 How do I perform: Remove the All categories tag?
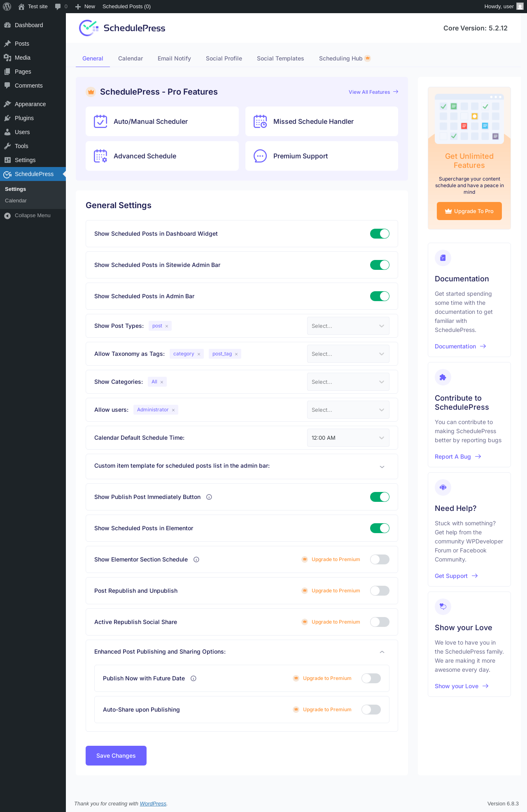pos(162,382)
